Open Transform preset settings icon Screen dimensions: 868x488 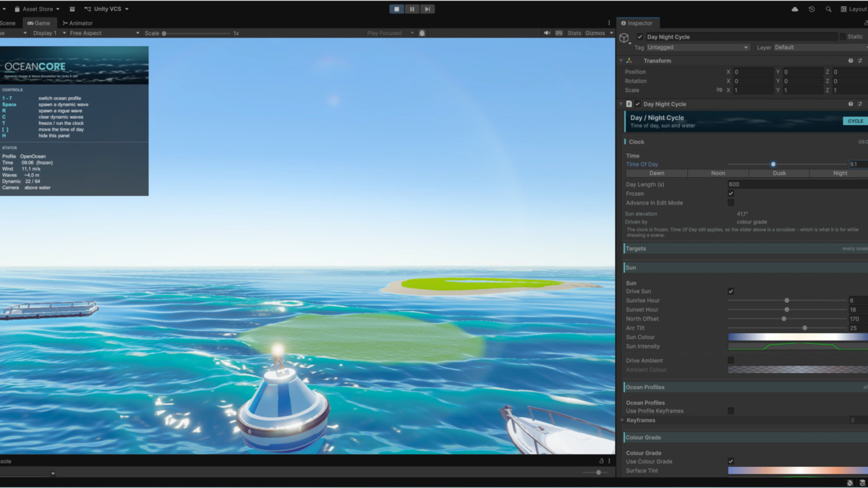click(860, 61)
